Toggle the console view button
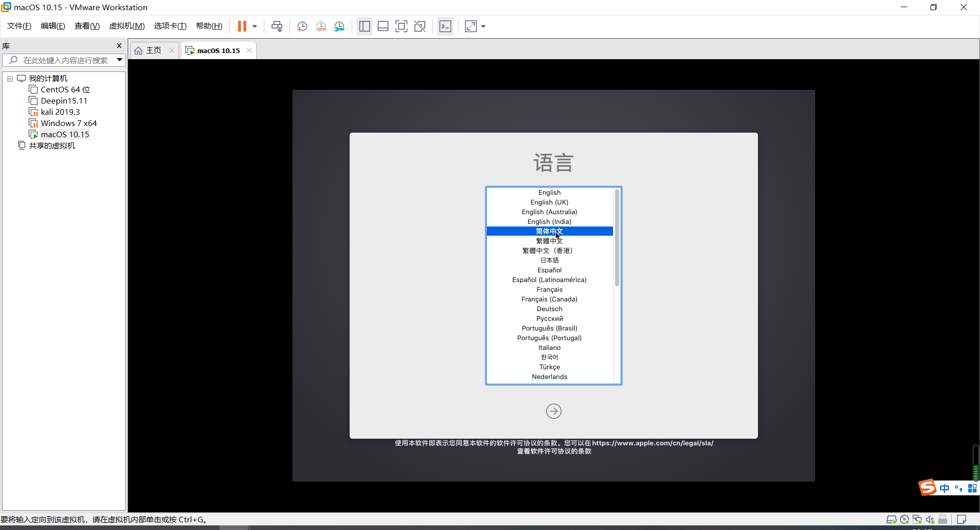This screenshot has height=530, width=980. click(x=445, y=26)
